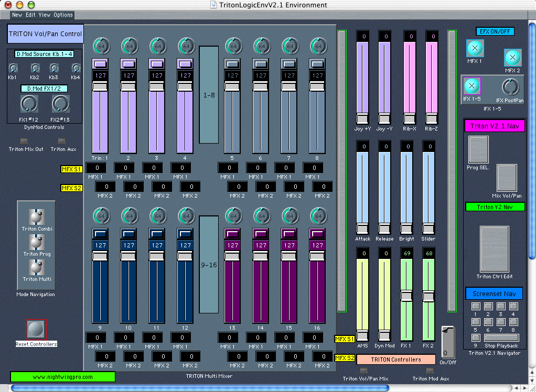Click the channel 13 volume fader handle

click(233, 256)
